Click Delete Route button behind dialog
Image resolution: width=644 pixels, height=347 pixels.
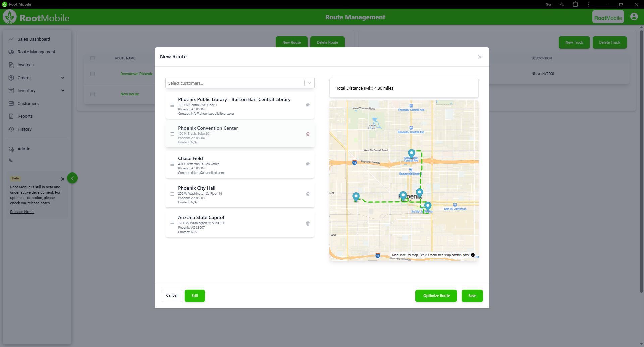tap(327, 42)
